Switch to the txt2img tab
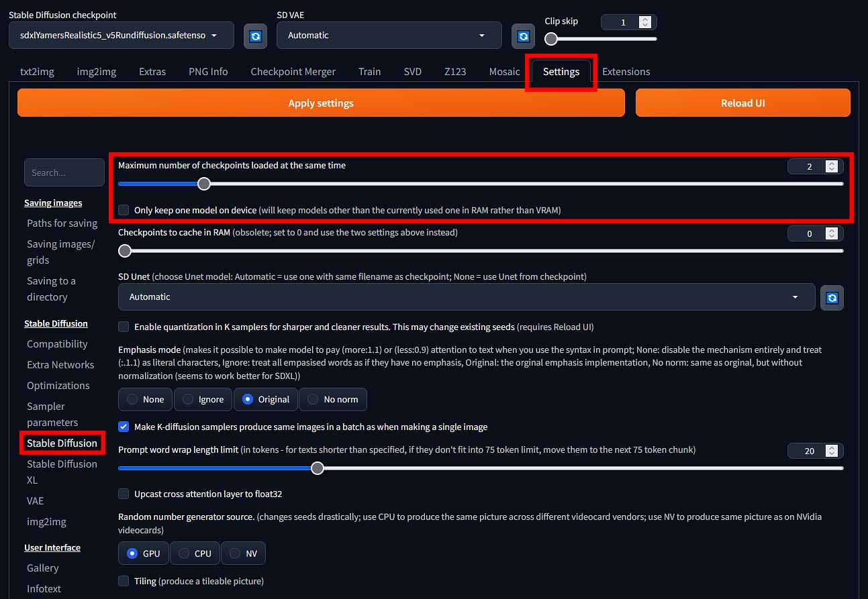Image resolution: width=868 pixels, height=599 pixels. pyautogui.click(x=38, y=72)
